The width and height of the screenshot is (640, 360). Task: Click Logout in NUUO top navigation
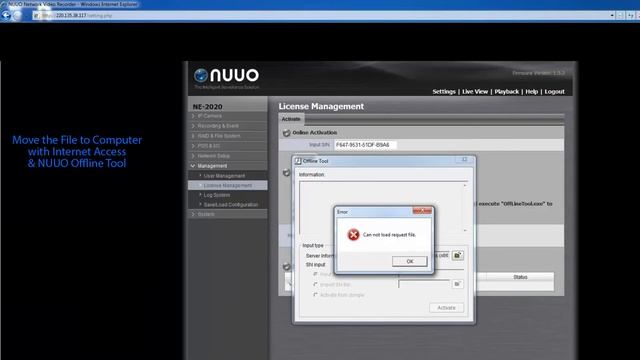(554, 92)
